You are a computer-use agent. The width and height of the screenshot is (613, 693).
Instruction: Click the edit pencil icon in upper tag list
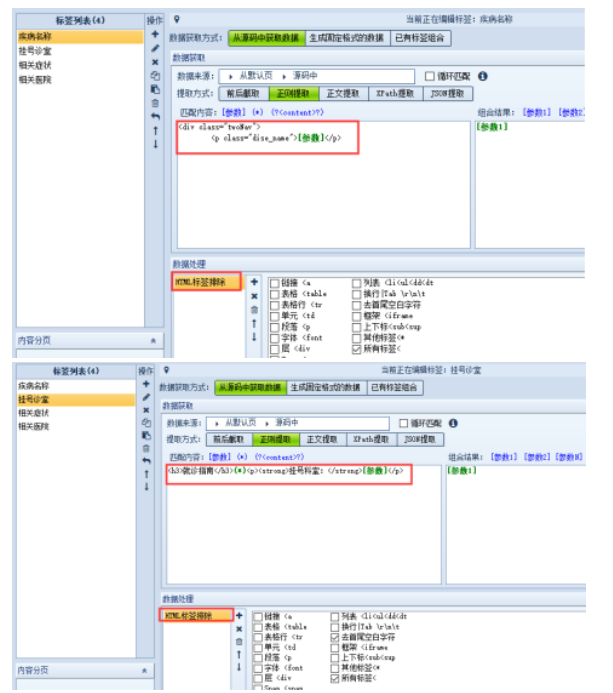154,47
